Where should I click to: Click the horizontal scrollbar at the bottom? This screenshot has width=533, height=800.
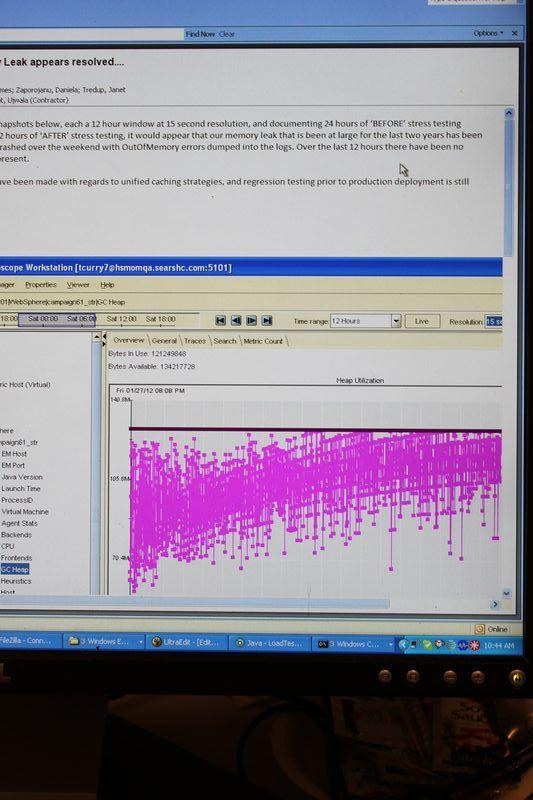coord(194,604)
